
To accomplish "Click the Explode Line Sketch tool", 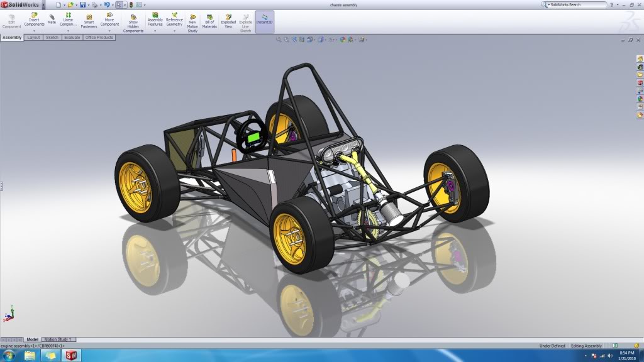I will click(x=245, y=23).
